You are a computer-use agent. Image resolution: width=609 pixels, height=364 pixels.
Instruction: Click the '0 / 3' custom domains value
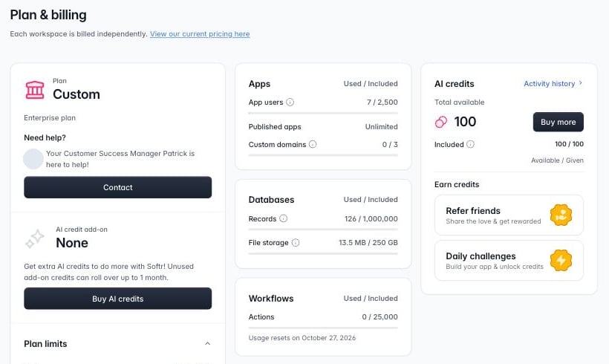390,145
